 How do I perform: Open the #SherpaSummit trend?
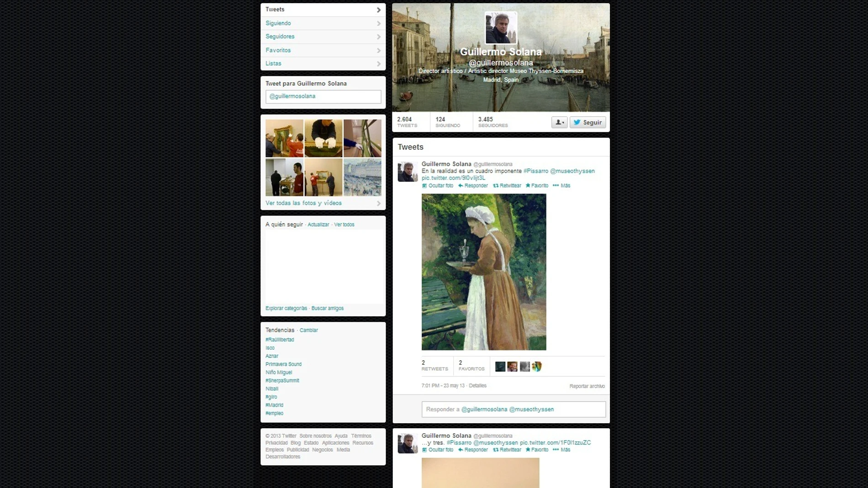tap(282, 381)
